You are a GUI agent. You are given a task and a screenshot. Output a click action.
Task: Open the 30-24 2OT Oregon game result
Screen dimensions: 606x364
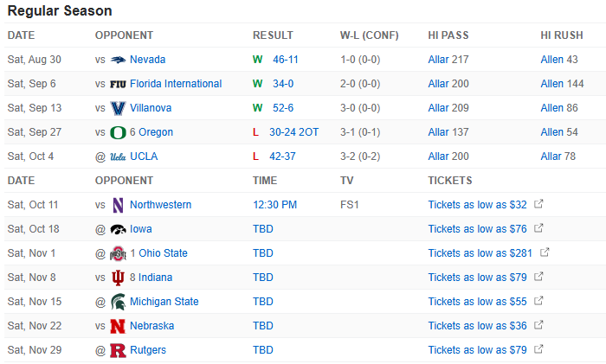coord(294,132)
